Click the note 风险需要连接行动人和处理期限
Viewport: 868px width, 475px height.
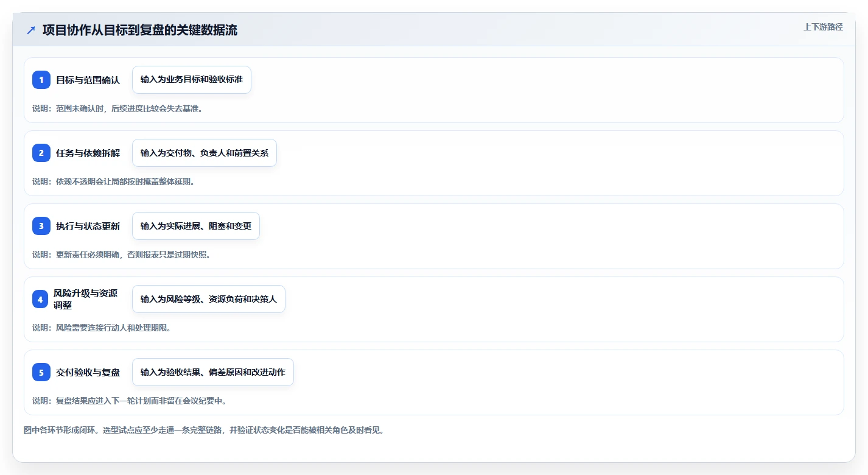point(113,328)
